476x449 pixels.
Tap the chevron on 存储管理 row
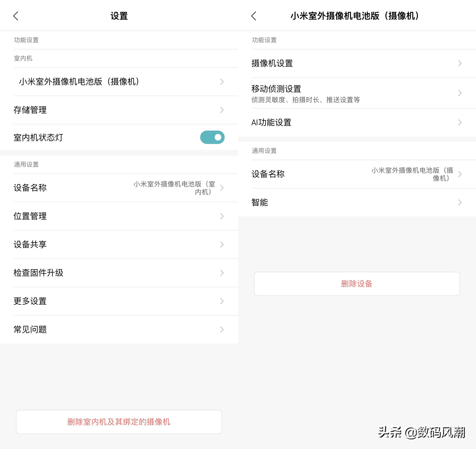coord(222,110)
